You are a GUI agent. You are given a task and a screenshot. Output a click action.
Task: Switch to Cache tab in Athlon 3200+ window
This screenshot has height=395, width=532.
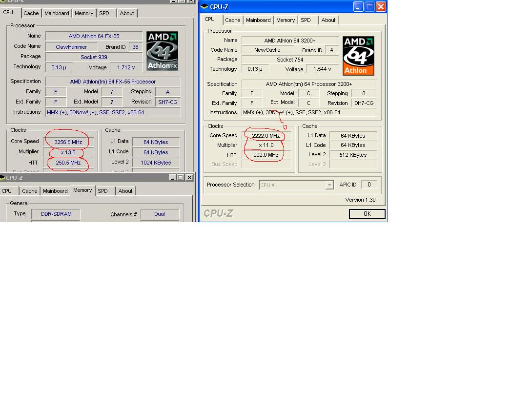232,20
